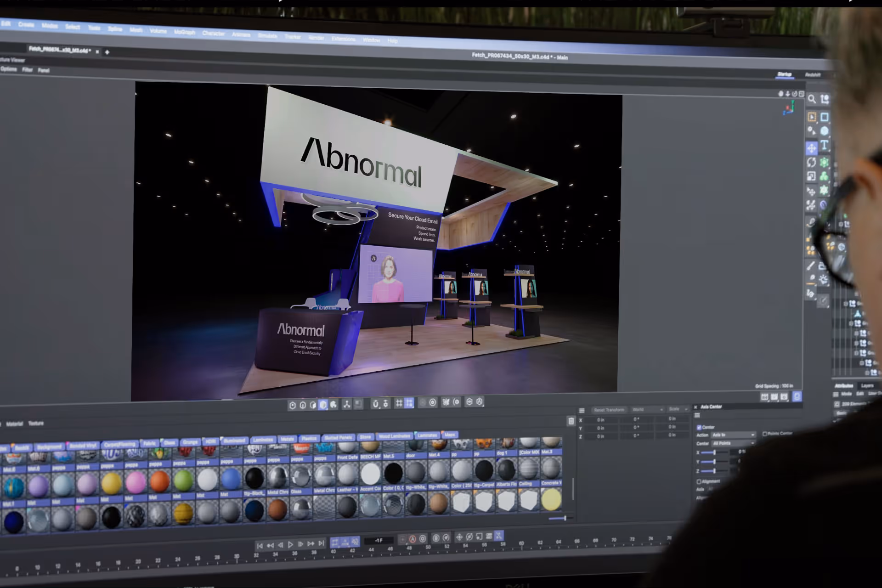Close the Fetch_PR0674 document tab
This screenshot has height=588, width=882.
(x=97, y=52)
